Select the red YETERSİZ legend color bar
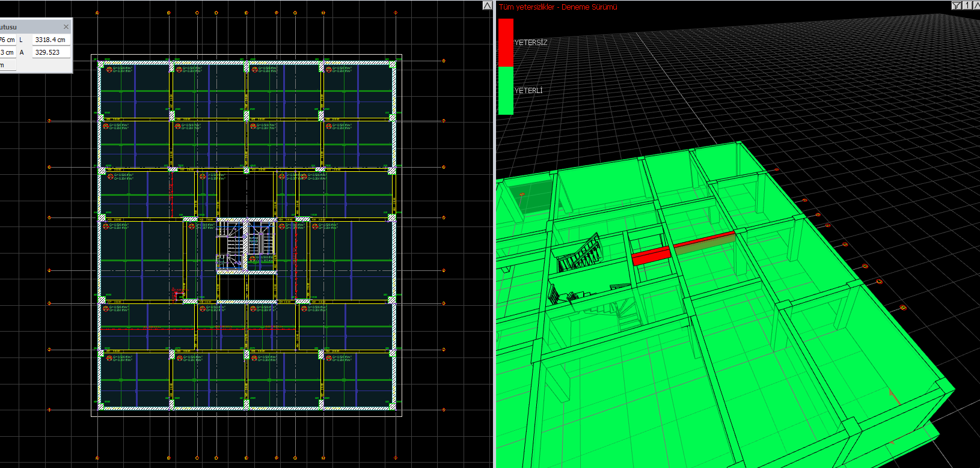This screenshot has width=980, height=468. 506,42
